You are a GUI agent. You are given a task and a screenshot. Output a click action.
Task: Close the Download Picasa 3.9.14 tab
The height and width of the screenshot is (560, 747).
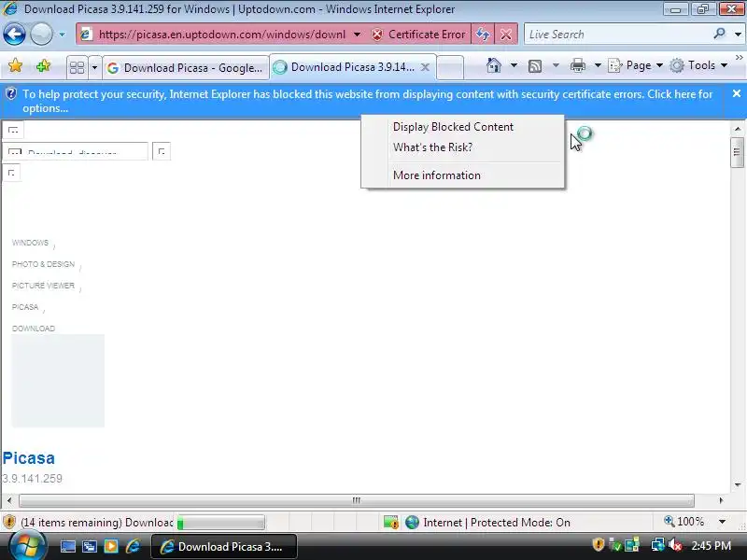[426, 67]
